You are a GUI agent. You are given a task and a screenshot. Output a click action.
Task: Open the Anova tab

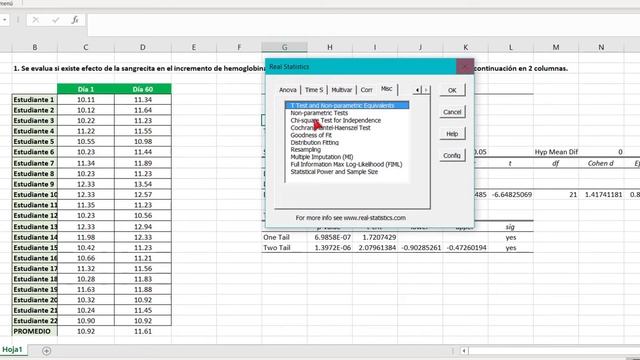point(288,90)
